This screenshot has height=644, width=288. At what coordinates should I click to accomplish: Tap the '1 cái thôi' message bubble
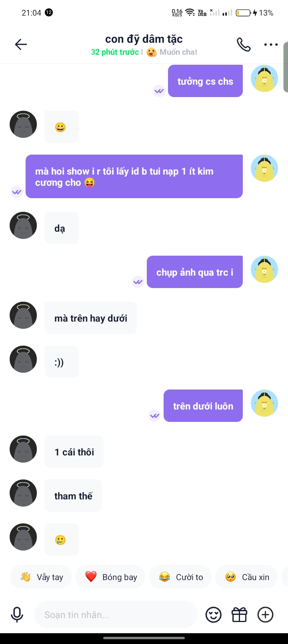click(x=74, y=451)
